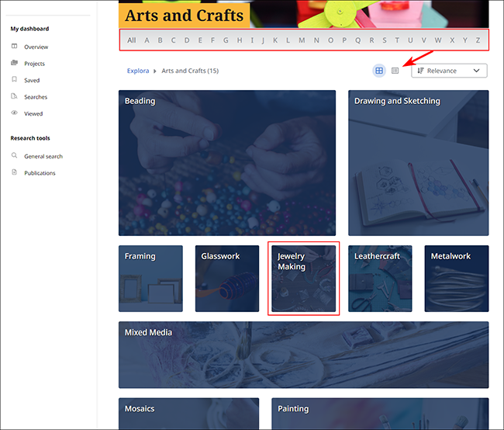Image resolution: width=504 pixels, height=430 pixels.
Task: Click the Projects folder icon
Action: click(15, 63)
